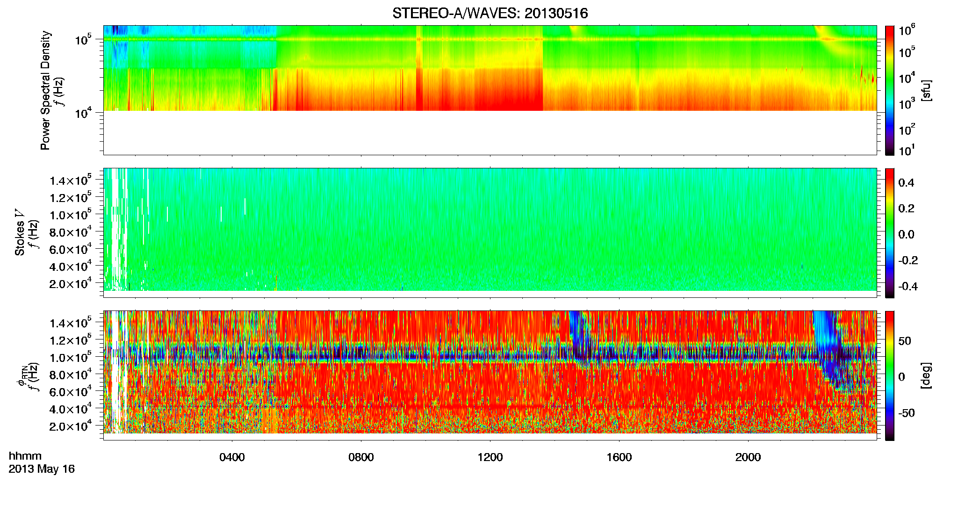Select the 1.4×10^5 frequency tick on the Stokes V panel
The image size is (980, 505).
pos(71,180)
